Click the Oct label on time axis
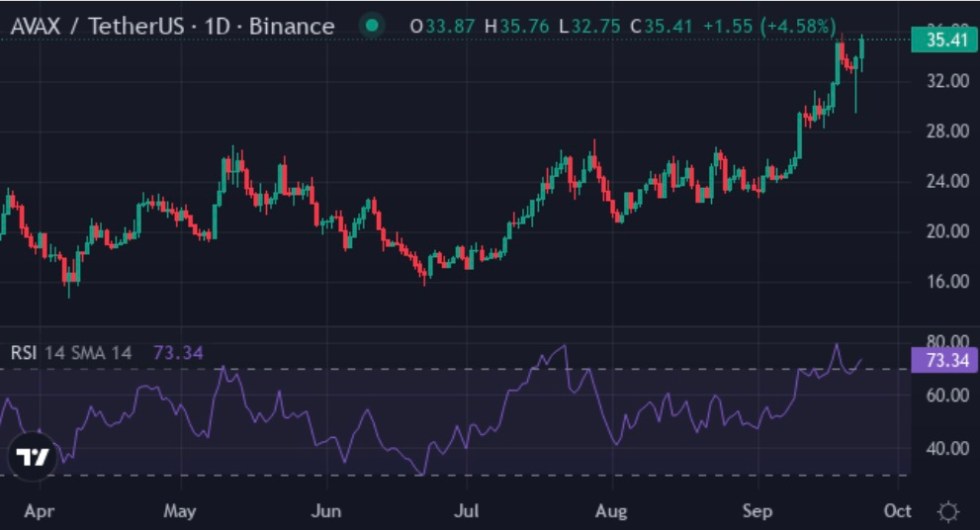 pyautogui.click(x=898, y=511)
